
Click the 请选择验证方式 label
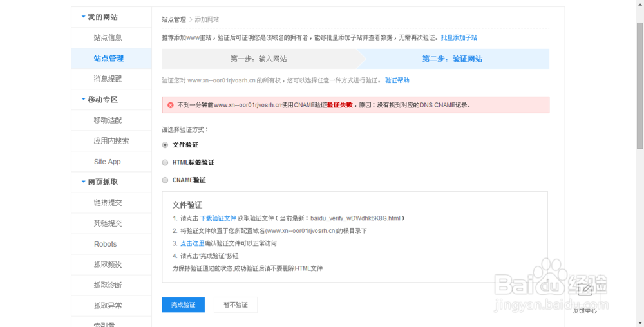coord(185,129)
